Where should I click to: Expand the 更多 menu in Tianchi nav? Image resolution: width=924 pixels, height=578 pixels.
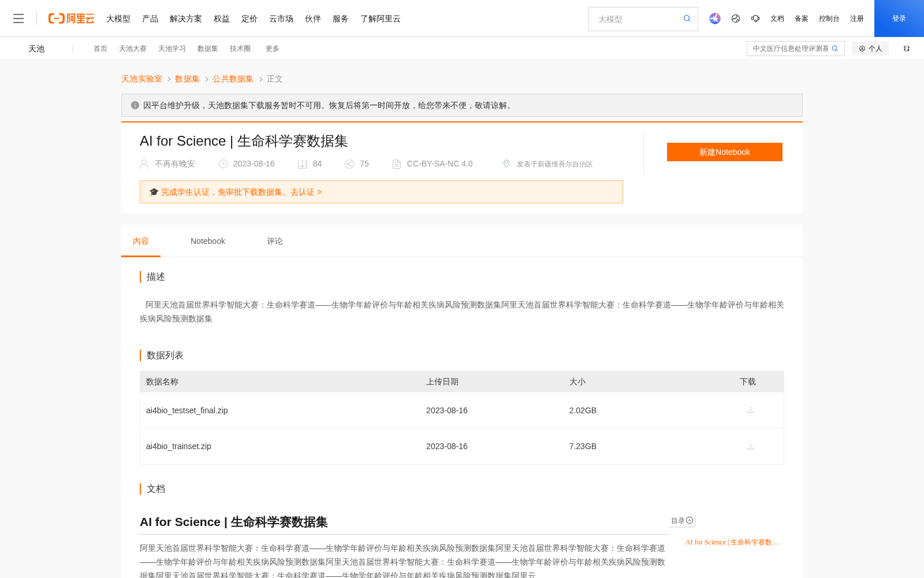273,49
